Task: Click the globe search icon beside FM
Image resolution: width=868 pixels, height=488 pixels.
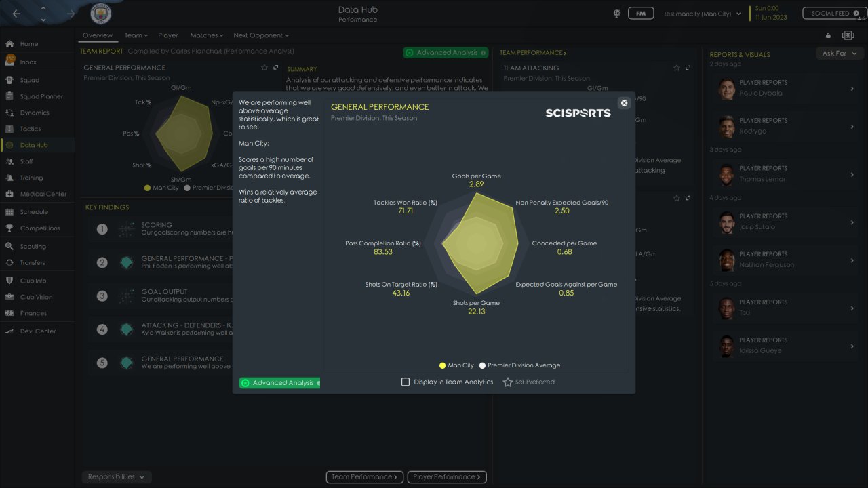Action: click(x=617, y=14)
